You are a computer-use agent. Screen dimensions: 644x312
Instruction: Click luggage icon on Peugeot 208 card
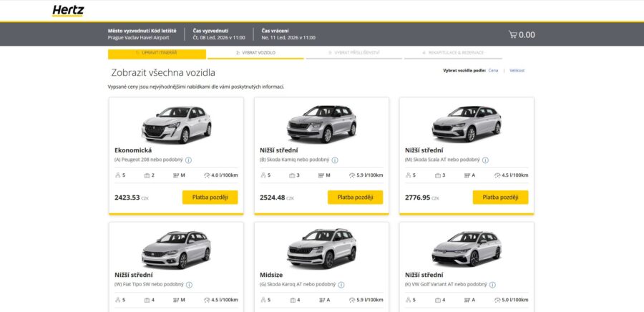tap(147, 175)
